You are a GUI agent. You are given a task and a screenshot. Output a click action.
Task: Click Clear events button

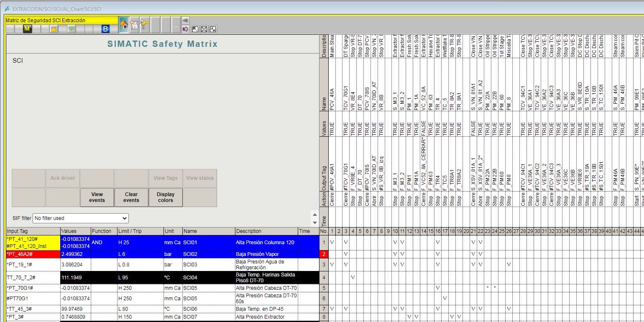[131, 197]
